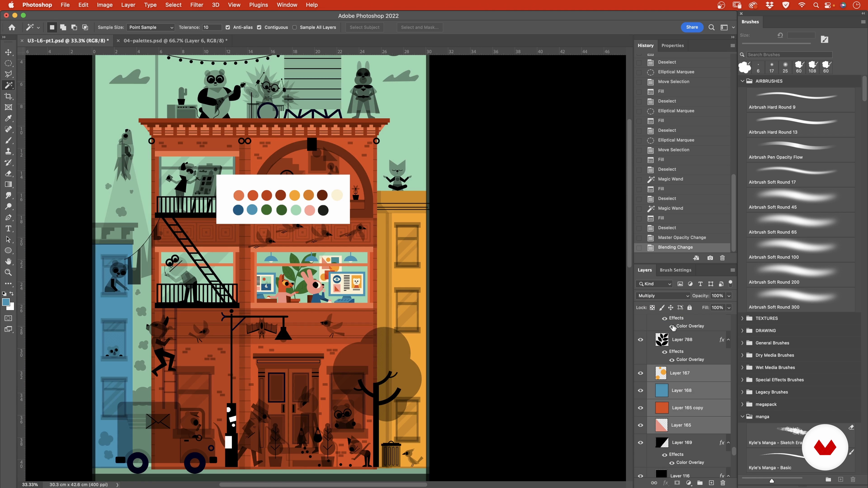This screenshot has height=488, width=868.
Task: Switch to 04-palettes.psd document tab
Action: pyautogui.click(x=175, y=40)
